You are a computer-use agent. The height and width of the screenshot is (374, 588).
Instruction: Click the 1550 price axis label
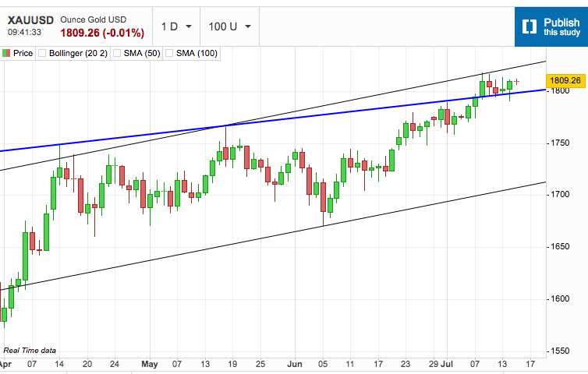click(x=560, y=351)
